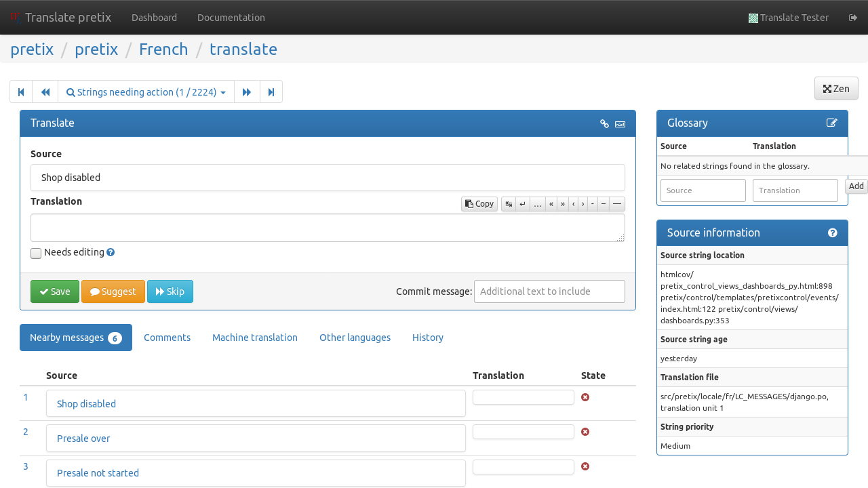This screenshot has height=488, width=868.
Task: Click the Commit message input field
Action: coord(549,291)
